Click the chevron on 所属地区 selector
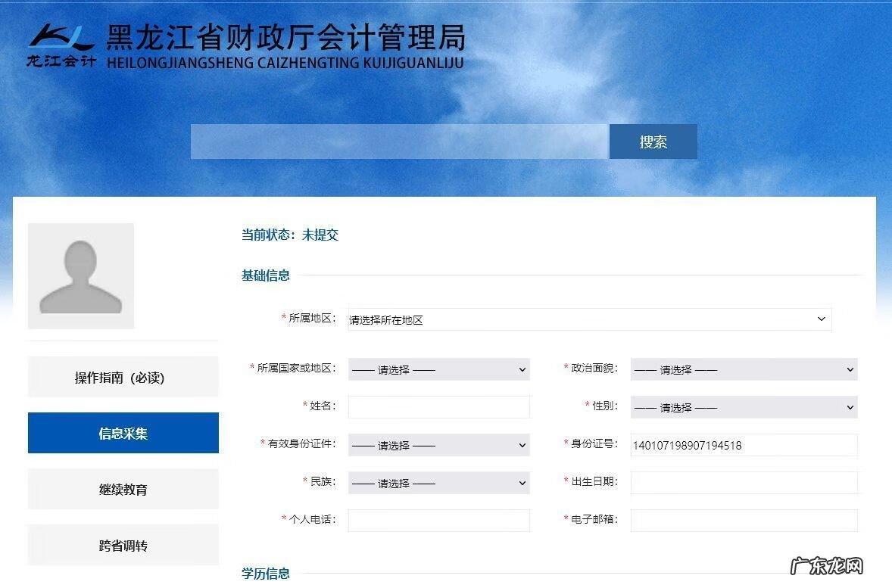Image resolution: width=892 pixels, height=588 pixels. (821, 319)
